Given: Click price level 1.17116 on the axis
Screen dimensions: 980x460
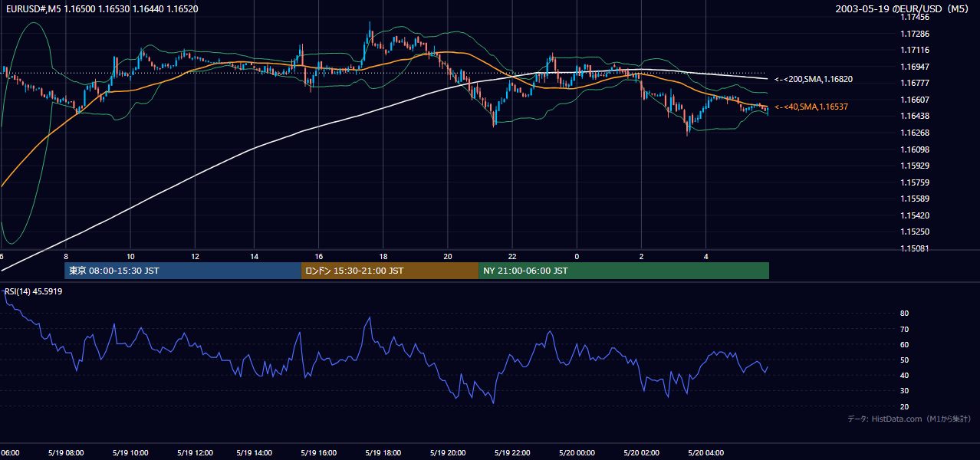Looking at the screenshot, I should click(914, 50).
